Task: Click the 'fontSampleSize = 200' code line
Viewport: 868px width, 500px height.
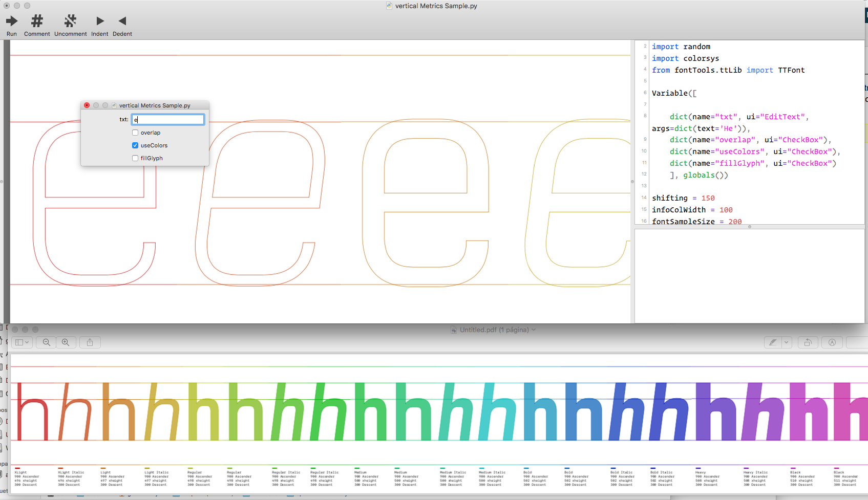Action: (x=697, y=221)
